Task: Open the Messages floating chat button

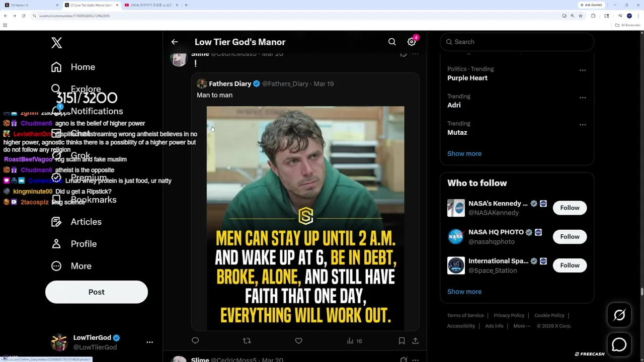Action: click(619, 344)
